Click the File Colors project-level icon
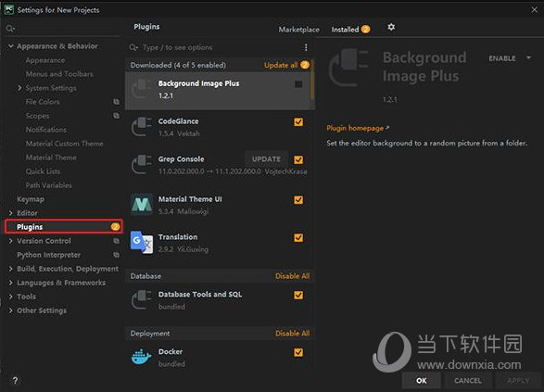The image size is (544, 392). coord(116,102)
